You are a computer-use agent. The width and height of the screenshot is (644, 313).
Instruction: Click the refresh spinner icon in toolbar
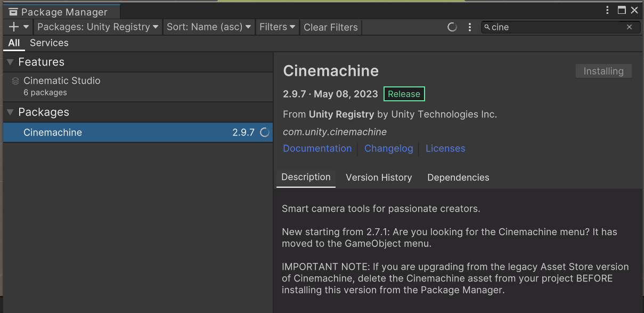tap(452, 27)
